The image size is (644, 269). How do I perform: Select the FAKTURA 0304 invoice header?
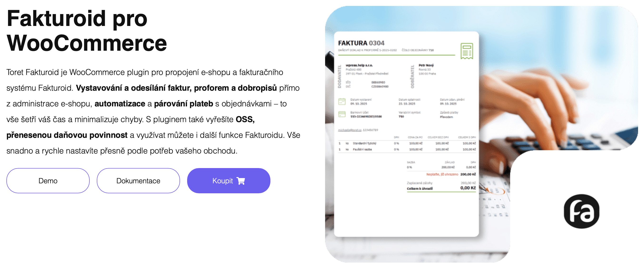tap(362, 43)
